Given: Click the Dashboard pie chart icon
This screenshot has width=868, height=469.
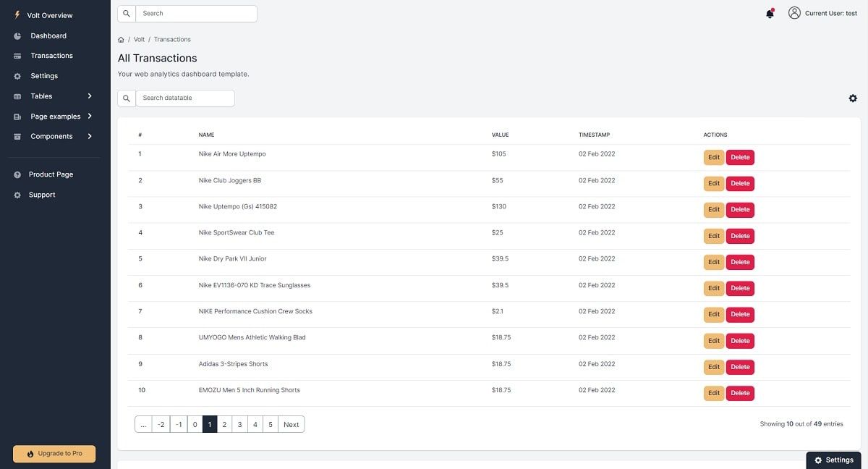Looking at the screenshot, I should click(17, 36).
